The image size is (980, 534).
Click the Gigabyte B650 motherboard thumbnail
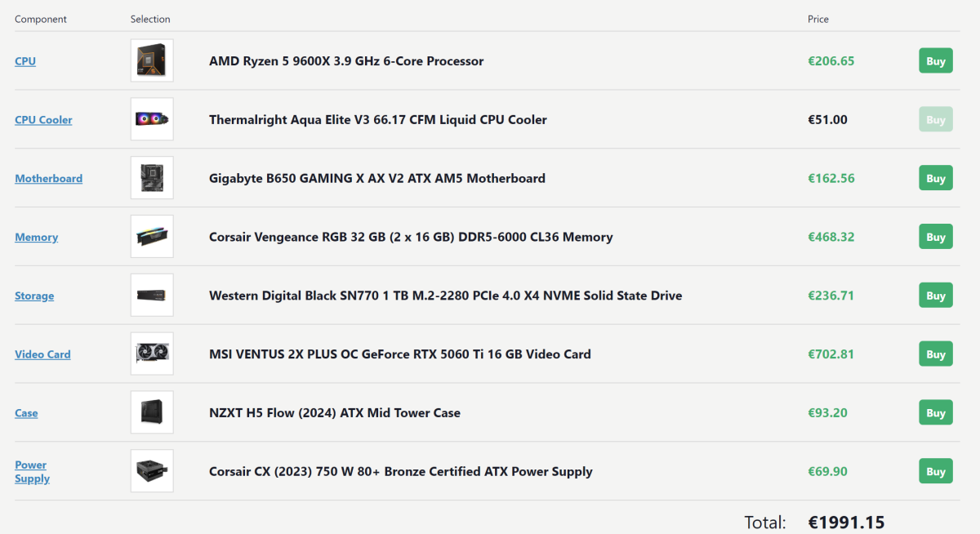(152, 178)
